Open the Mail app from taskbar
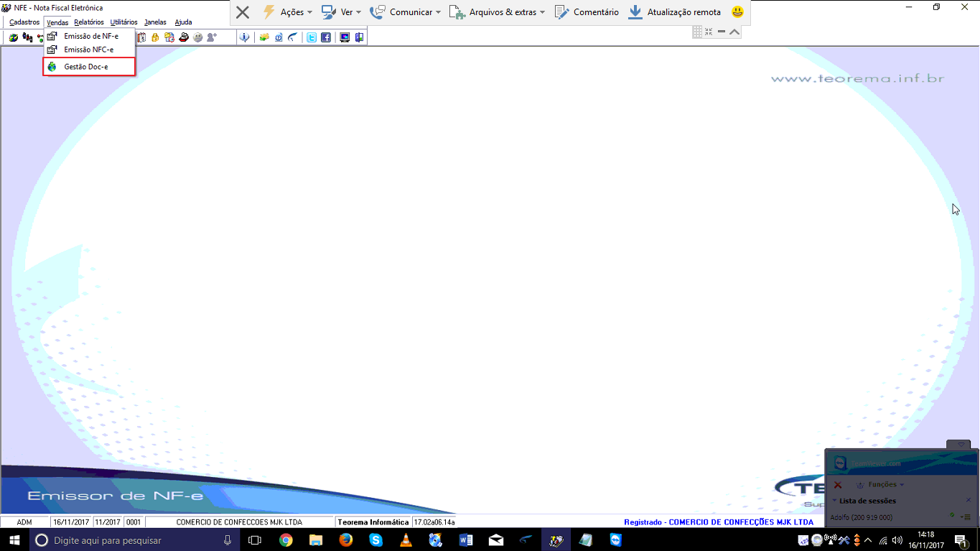 [x=496, y=540]
